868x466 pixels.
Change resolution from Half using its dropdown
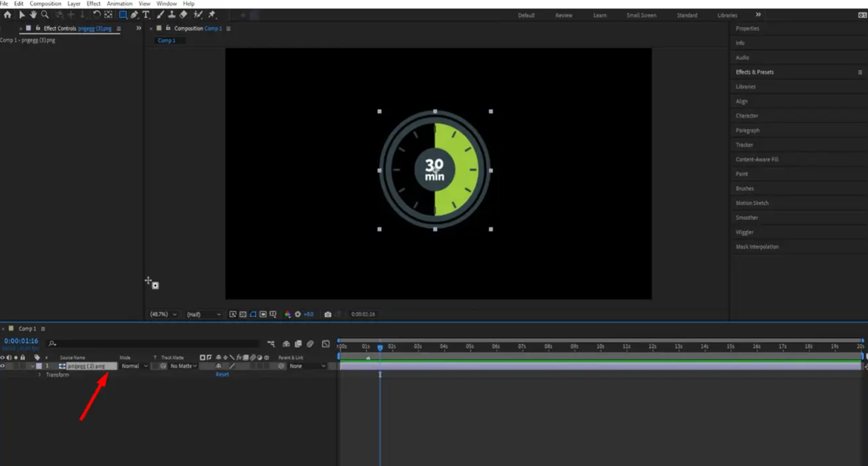[204, 314]
